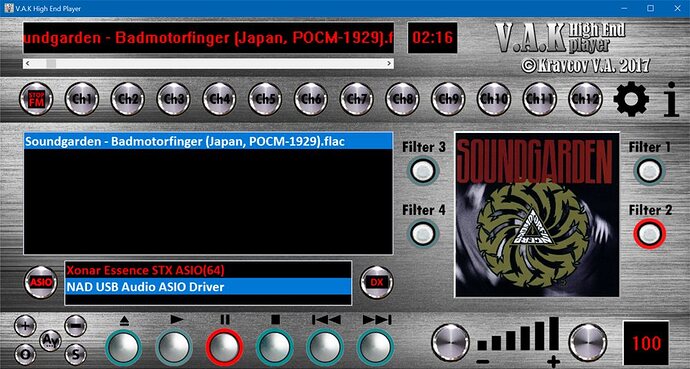Screen dimensions: 690x369
Task: Select Xonar Essence STX ASIO(64) device
Action: (x=208, y=270)
